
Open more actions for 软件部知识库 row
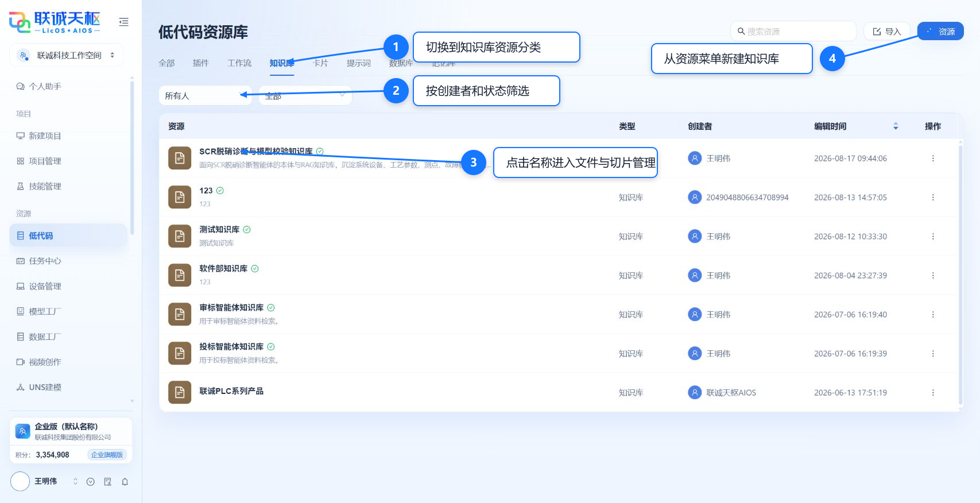(933, 276)
